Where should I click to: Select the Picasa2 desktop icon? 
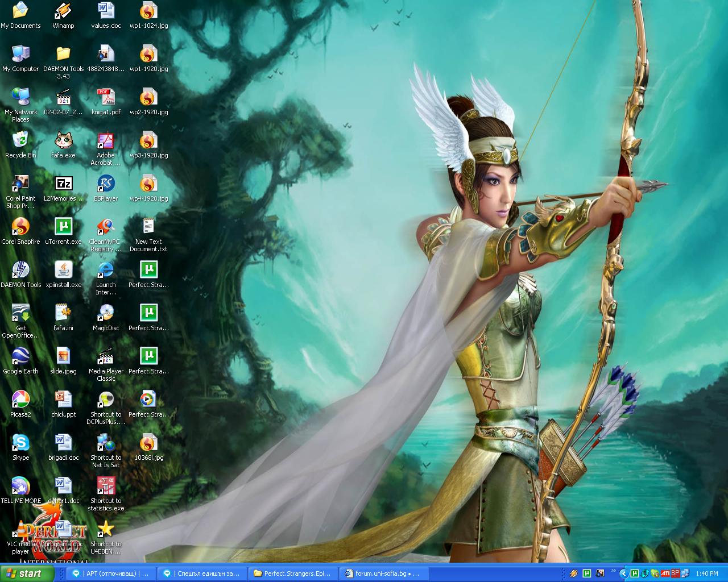20,400
